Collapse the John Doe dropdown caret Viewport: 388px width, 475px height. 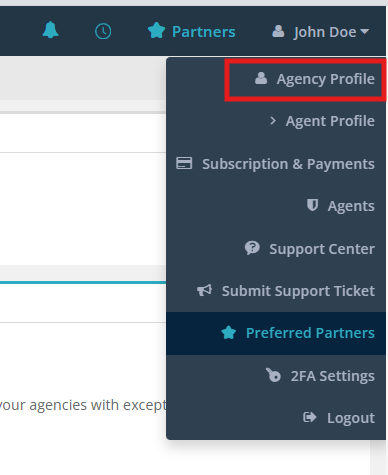coord(365,31)
